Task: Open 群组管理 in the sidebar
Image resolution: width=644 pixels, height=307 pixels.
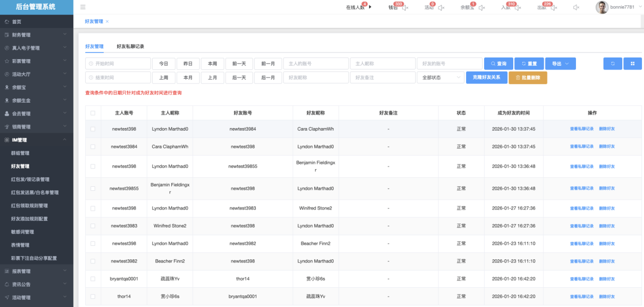Action: click(20, 153)
